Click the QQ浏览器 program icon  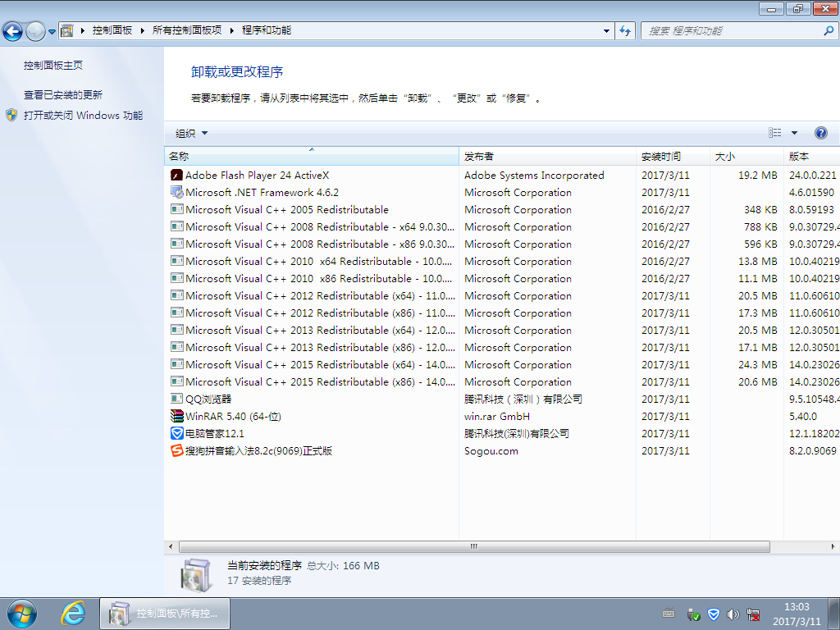177,399
